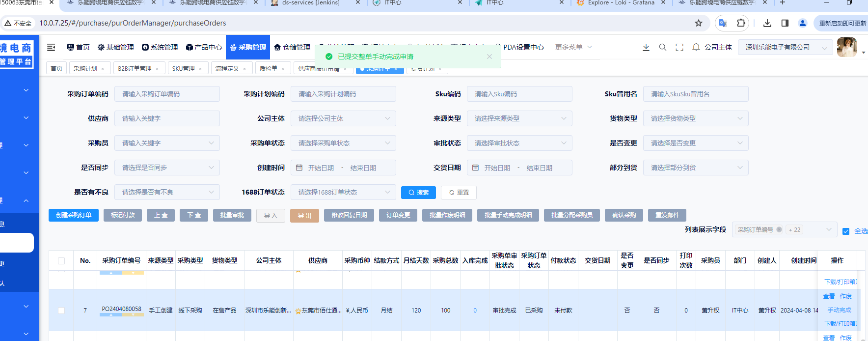Open the browser profile icon
Screen dimensions: 868x341
[803, 23]
